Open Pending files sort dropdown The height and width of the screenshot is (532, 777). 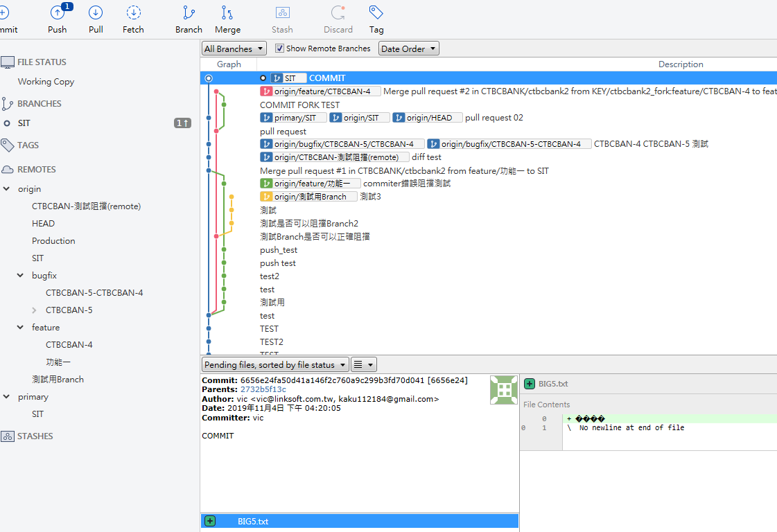click(275, 364)
